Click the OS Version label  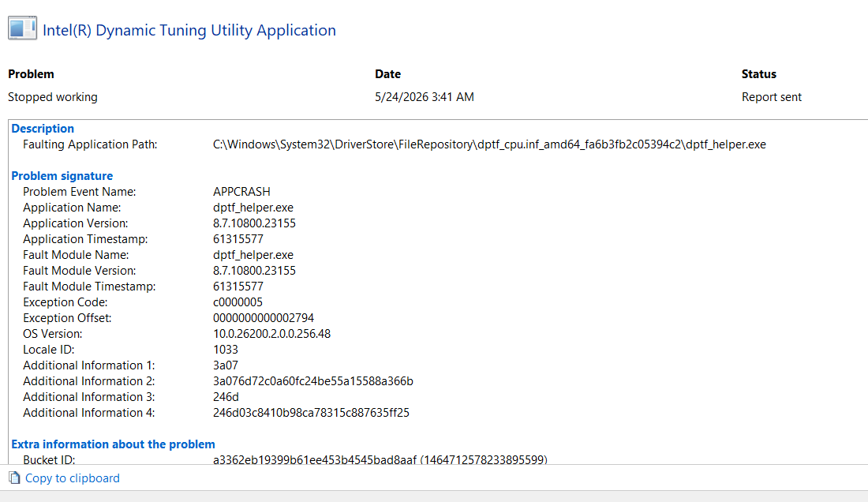(53, 334)
